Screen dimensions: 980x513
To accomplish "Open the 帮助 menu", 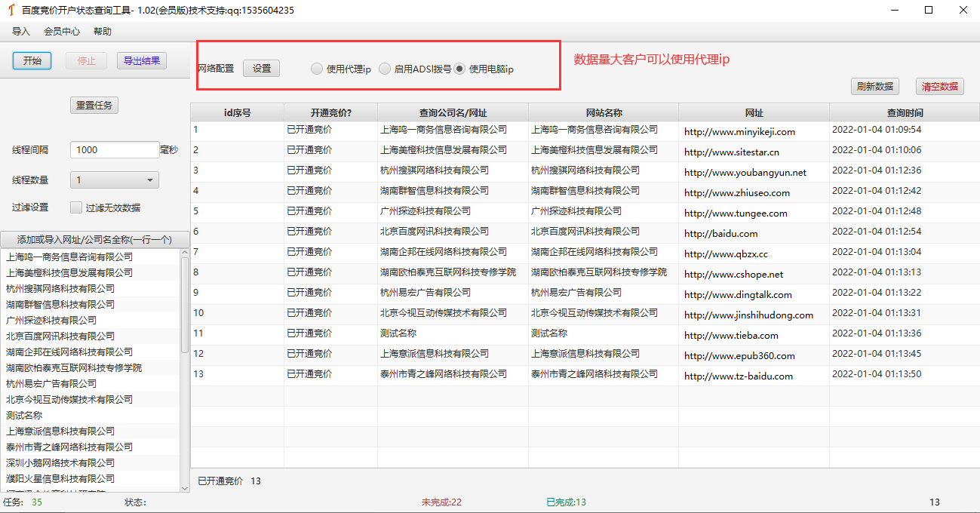I will click(x=103, y=32).
